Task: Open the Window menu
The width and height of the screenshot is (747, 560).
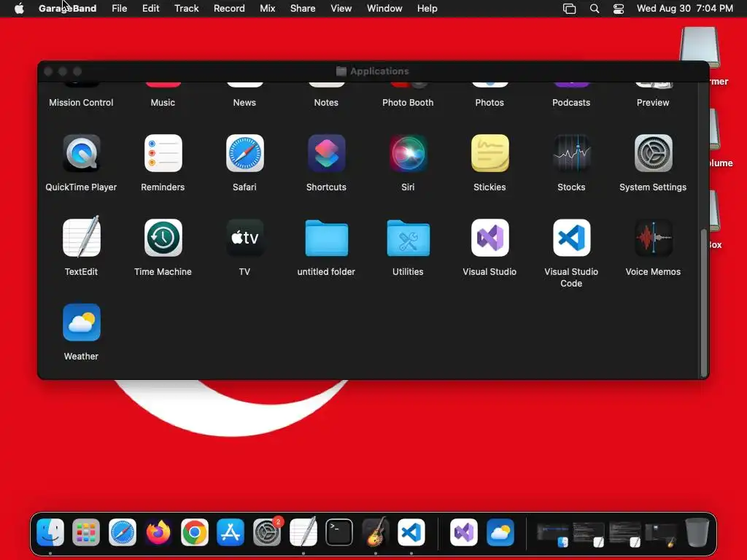Action: coord(384,8)
